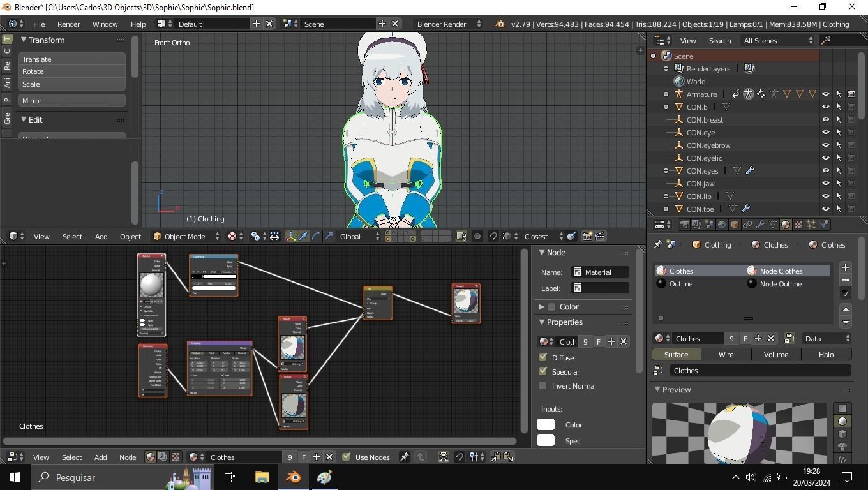Click the OpenGL render animation clapper icon

tap(600, 236)
